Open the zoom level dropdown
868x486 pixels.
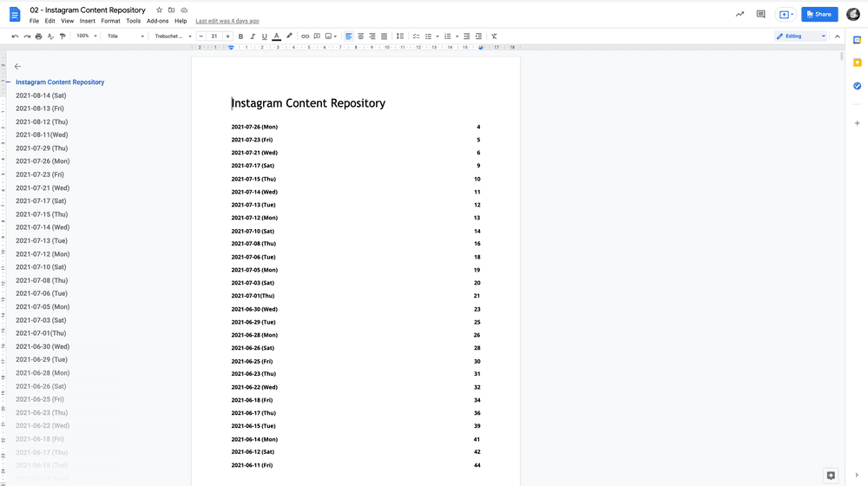tap(87, 36)
